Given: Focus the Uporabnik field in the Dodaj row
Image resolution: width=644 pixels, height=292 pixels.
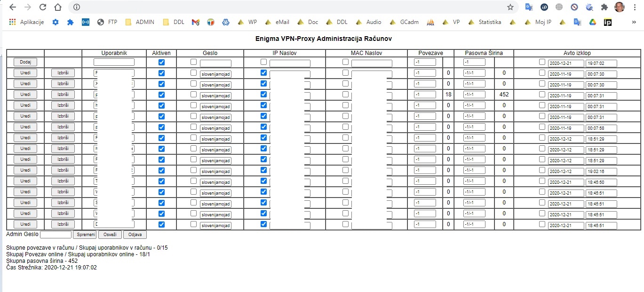Looking at the screenshot, I should tap(114, 62).
